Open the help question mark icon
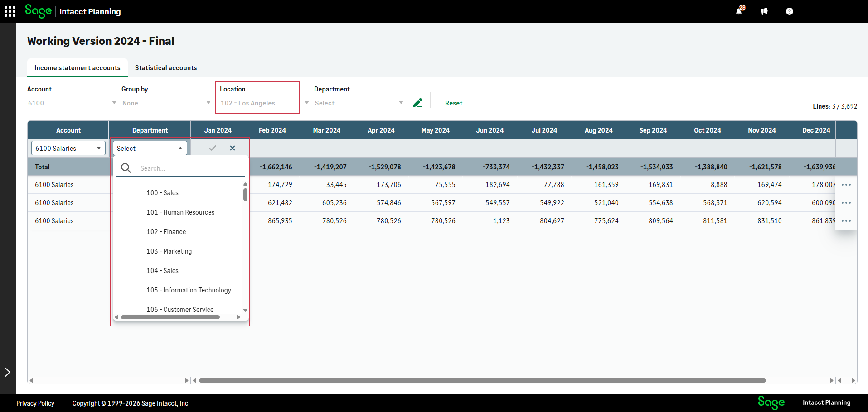 pos(790,11)
